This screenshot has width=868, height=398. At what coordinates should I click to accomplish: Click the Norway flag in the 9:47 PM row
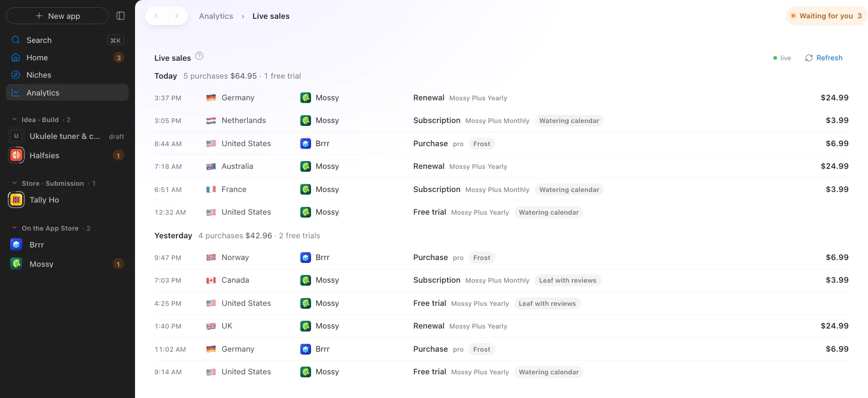(211, 258)
